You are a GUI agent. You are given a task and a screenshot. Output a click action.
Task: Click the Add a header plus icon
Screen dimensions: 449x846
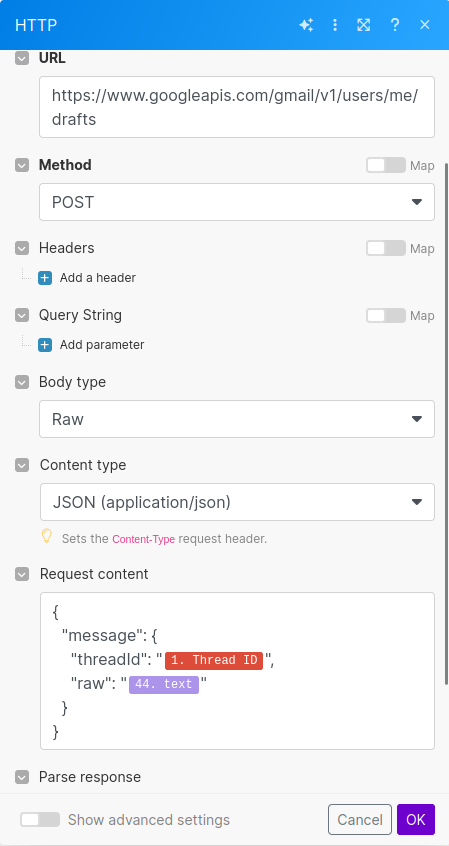45,278
